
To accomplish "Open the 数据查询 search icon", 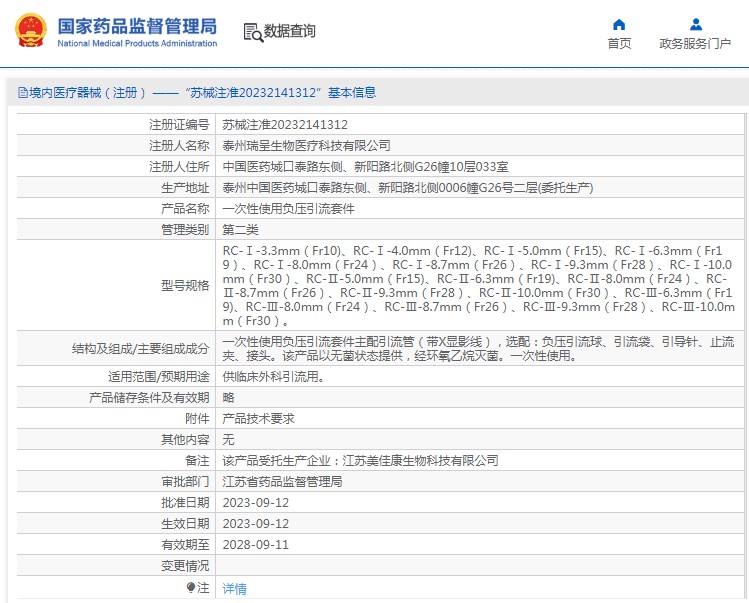I will point(253,32).
